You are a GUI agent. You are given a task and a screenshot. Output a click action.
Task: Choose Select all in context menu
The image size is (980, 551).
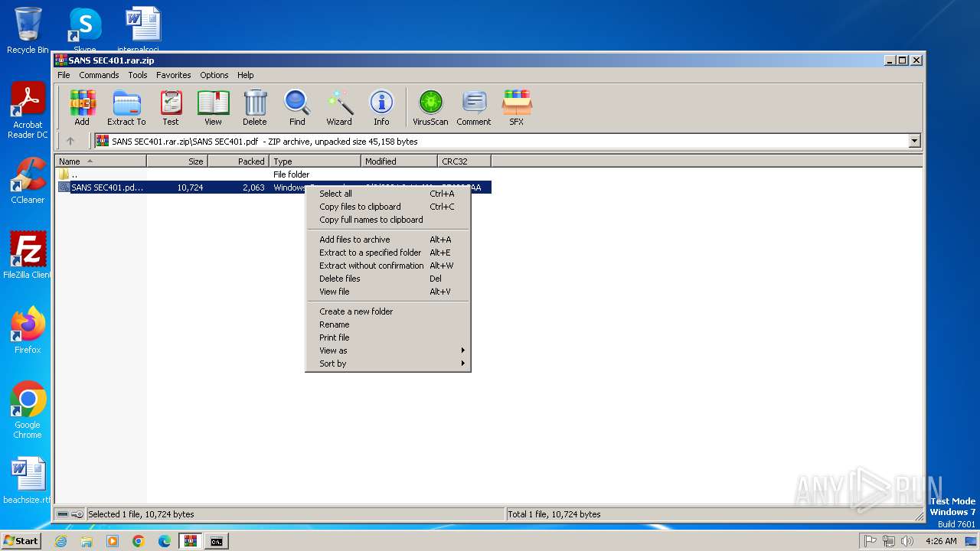(x=387, y=194)
